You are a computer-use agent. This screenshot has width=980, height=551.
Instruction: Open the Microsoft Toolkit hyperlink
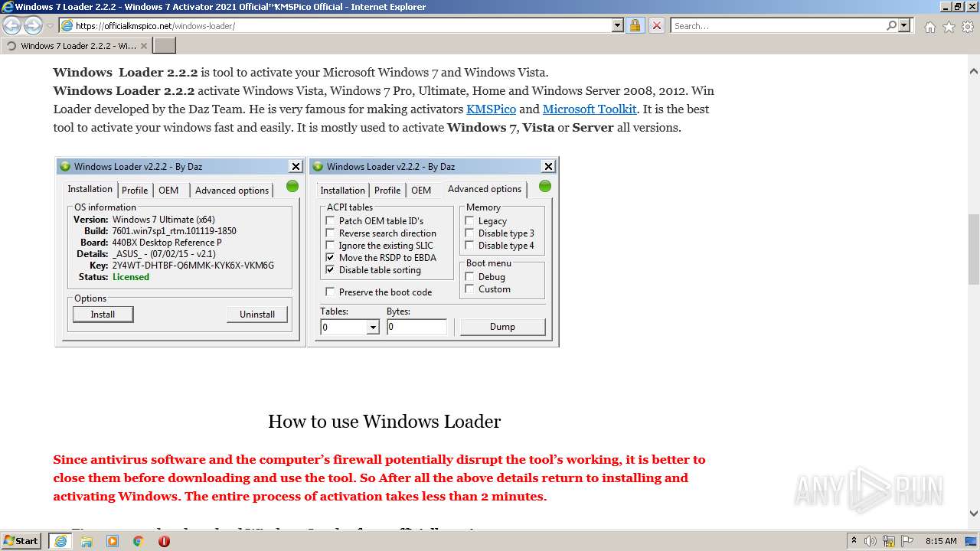tap(590, 109)
